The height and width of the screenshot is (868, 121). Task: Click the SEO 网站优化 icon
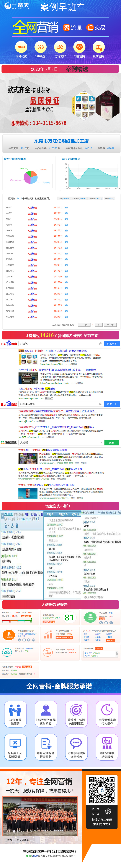21,47
